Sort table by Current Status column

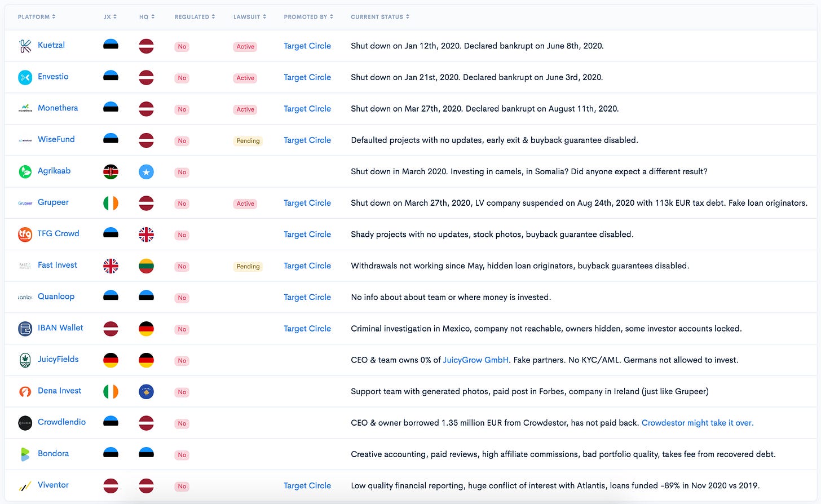click(380, 17)
